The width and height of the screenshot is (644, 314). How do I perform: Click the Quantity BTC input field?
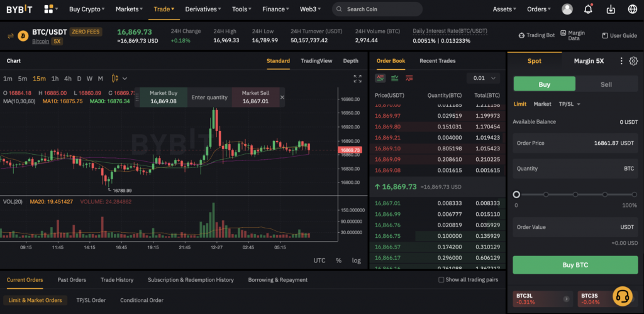(575, 169)
